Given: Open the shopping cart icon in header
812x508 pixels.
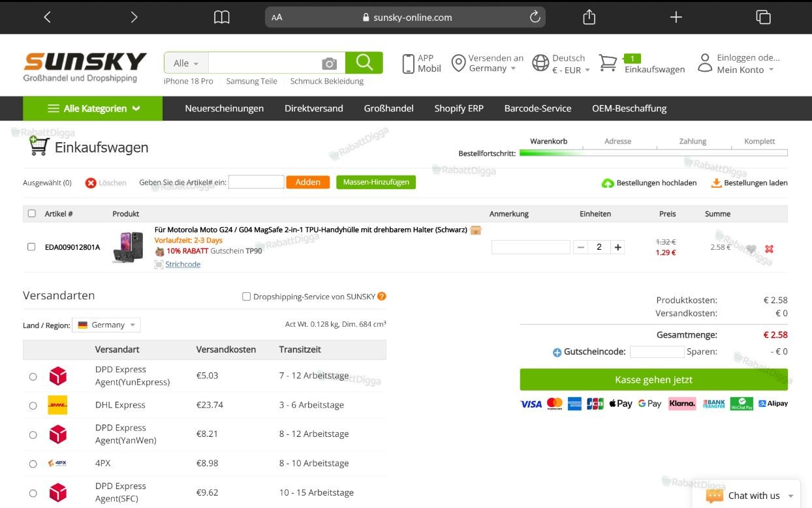Looking at the screenshot, I should (x=608, y=63).
